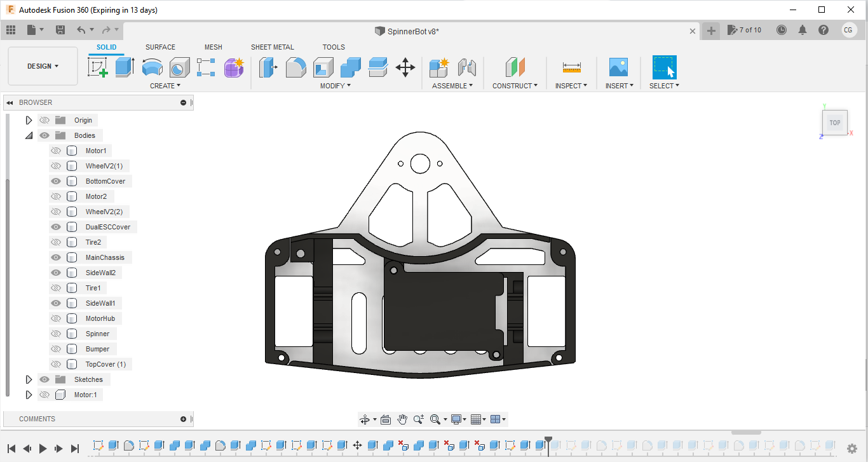
Task: Use the Combine tool
Action: click(x=350, y=67)
